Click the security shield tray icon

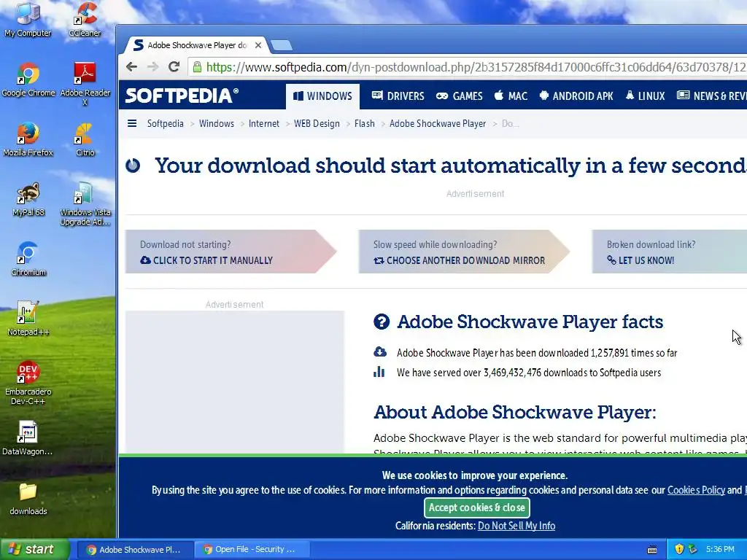pos(679,549)
